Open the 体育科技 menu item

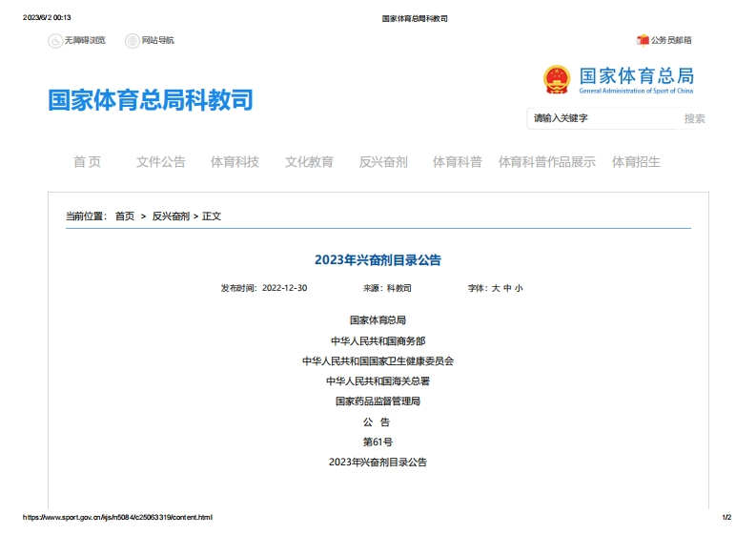pos(235,162)
